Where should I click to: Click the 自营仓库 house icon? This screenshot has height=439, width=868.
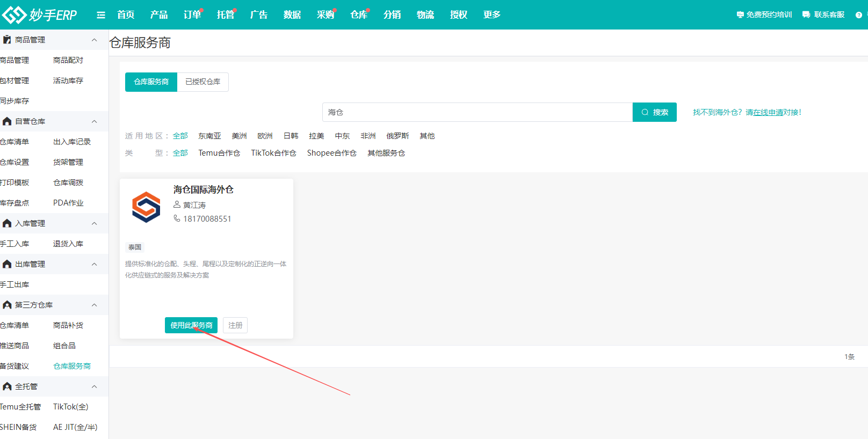[7, 121]
